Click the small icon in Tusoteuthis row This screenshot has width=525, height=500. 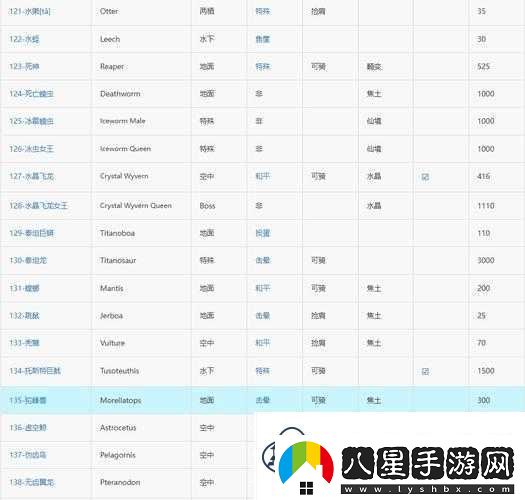coord(425,371)
